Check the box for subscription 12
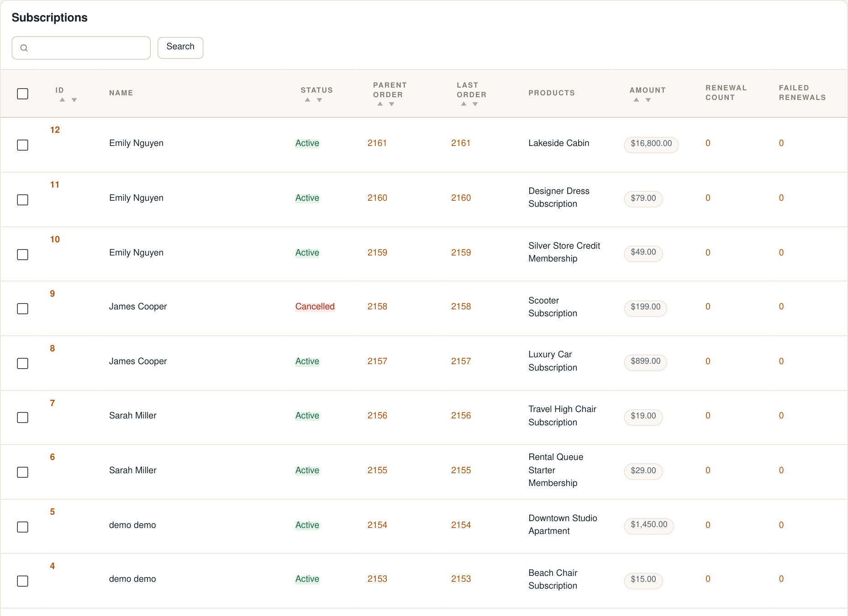Screen dimensions: 848x616 22,145
